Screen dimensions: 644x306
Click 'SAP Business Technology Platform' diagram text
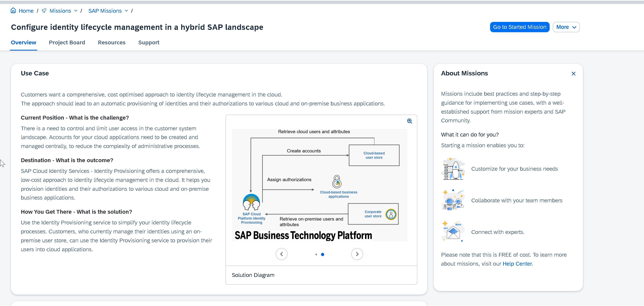(303, 235)
